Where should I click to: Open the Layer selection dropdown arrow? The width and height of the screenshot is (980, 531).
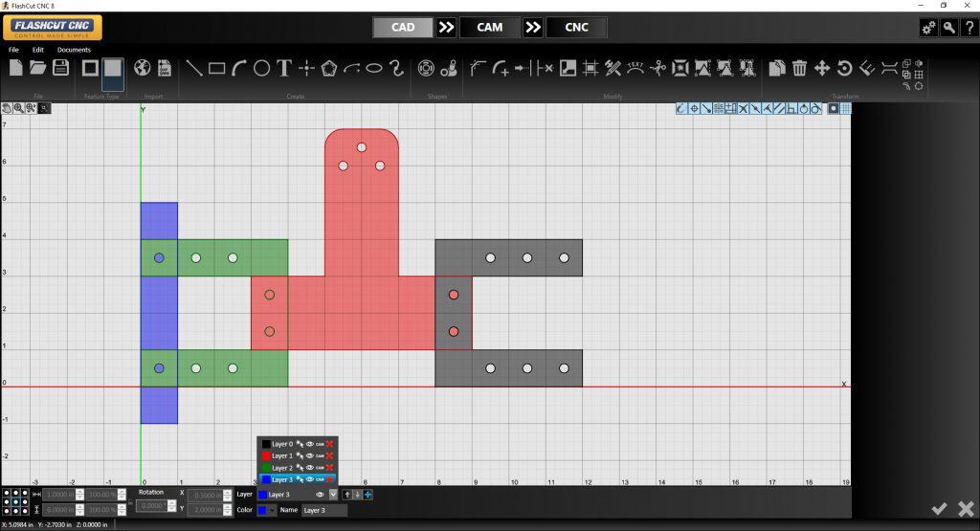[333, 495]
